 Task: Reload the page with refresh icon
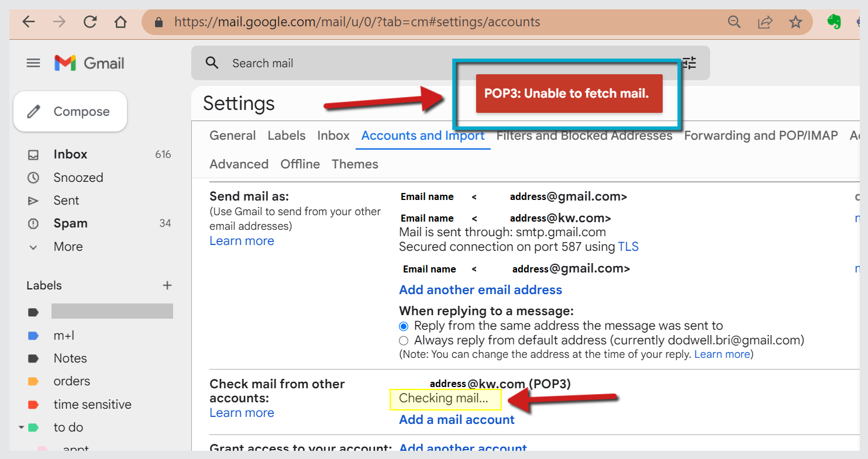point(90,22)
